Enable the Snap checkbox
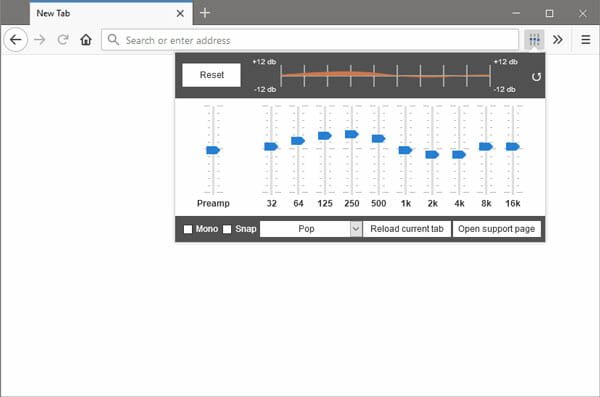The image size is (600, 397). click(x=227, y=229)
